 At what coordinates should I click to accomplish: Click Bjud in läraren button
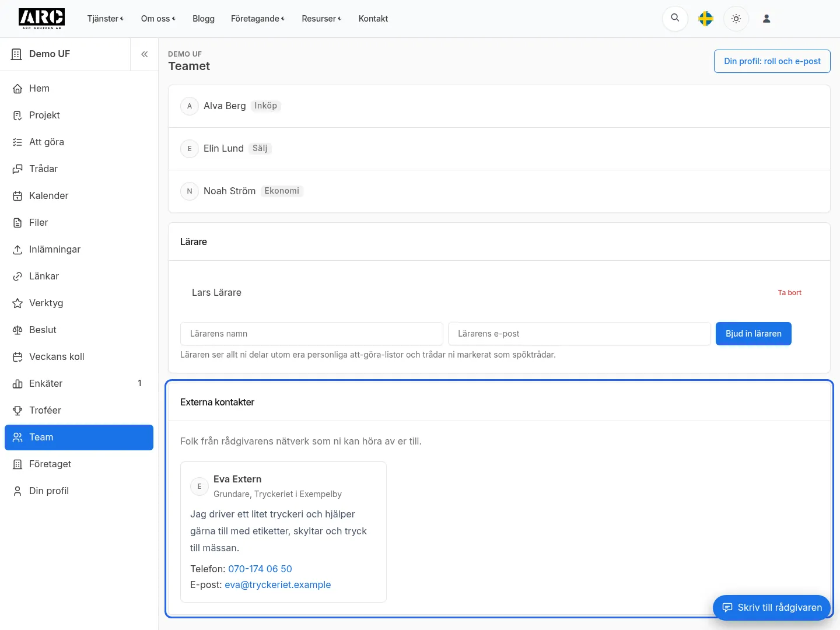754,334
